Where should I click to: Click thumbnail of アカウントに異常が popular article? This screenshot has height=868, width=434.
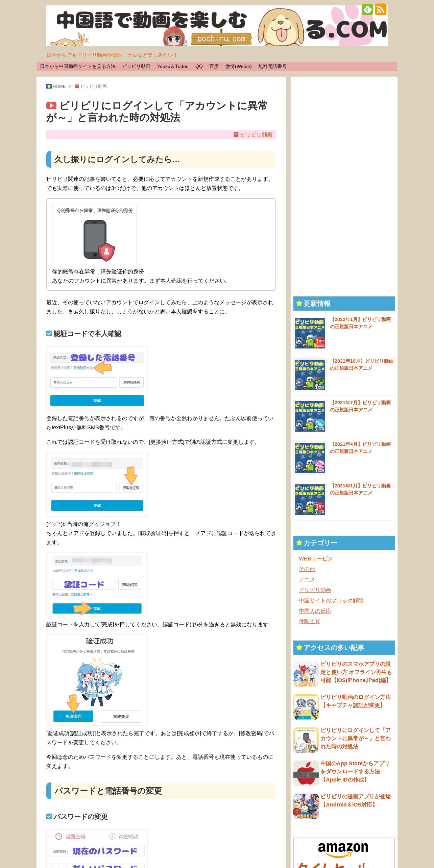(x=306, y=740)
